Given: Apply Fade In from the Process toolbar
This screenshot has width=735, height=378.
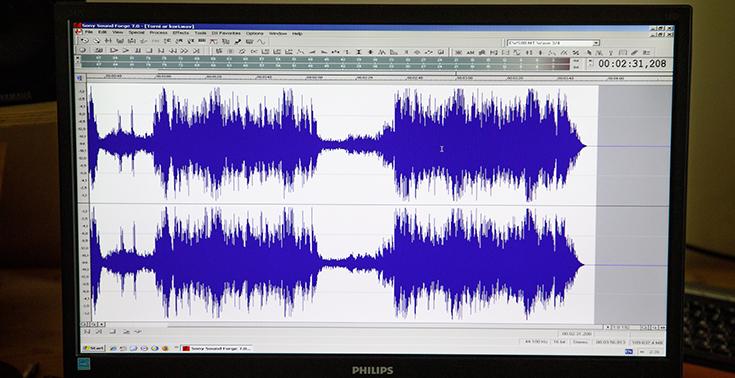Looking at the screenshot, I should [312, 51].
